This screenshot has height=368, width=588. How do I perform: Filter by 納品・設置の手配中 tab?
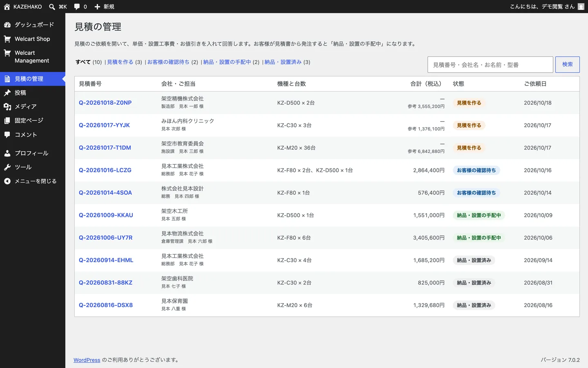227,62
